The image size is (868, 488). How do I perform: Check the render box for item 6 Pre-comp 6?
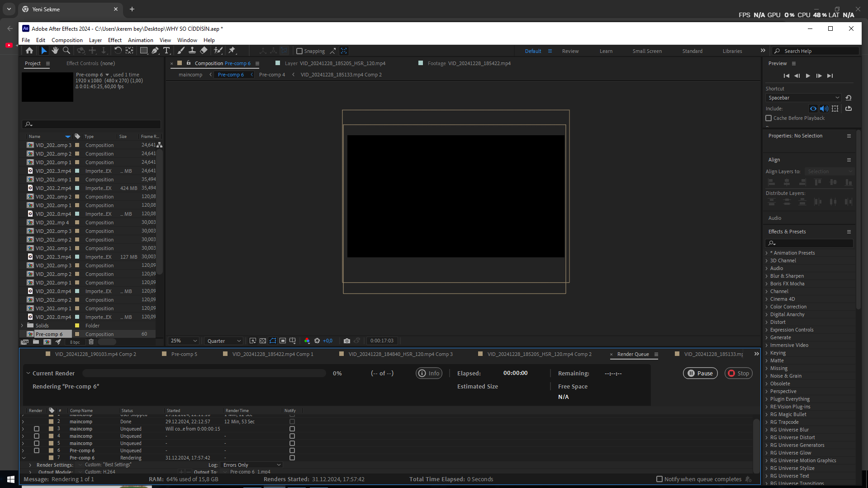(x=37, y=450)
